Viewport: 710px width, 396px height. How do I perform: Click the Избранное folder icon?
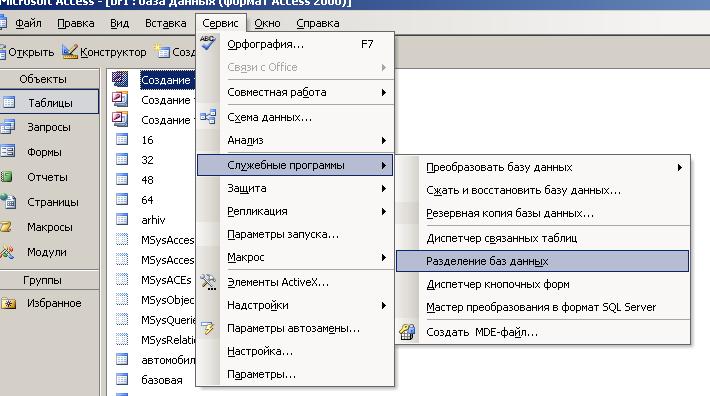click(8, 303)
